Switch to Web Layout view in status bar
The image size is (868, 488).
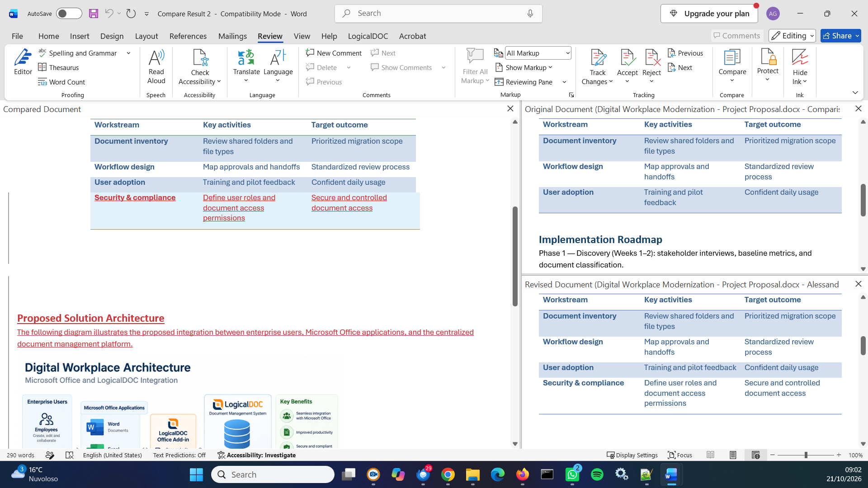point(755,455)
